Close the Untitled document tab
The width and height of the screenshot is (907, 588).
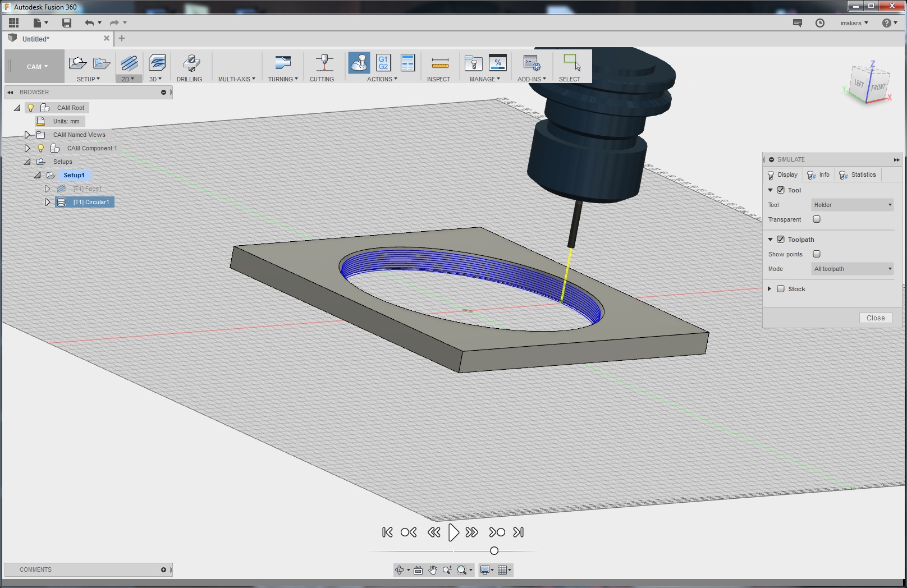click(107, 39)
